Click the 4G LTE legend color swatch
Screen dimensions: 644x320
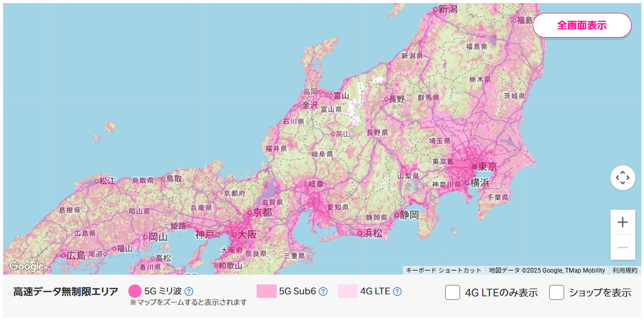tap(348, 291)
